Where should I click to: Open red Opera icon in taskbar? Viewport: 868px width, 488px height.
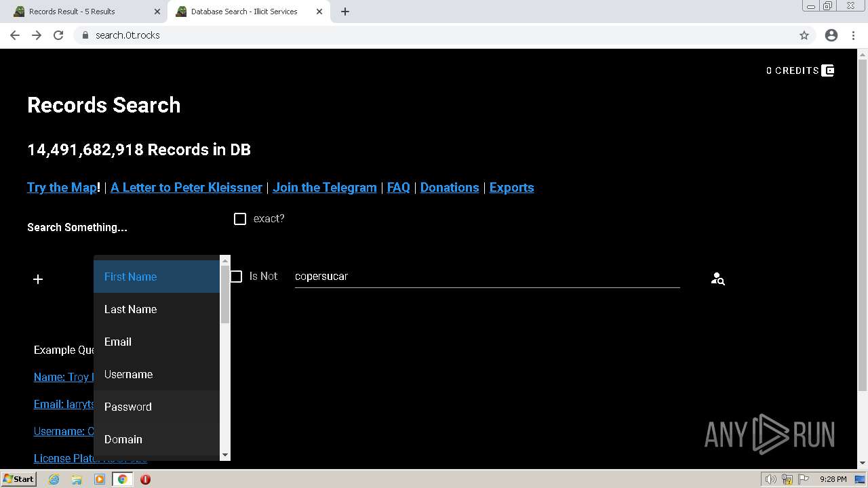tap(145, 479)
